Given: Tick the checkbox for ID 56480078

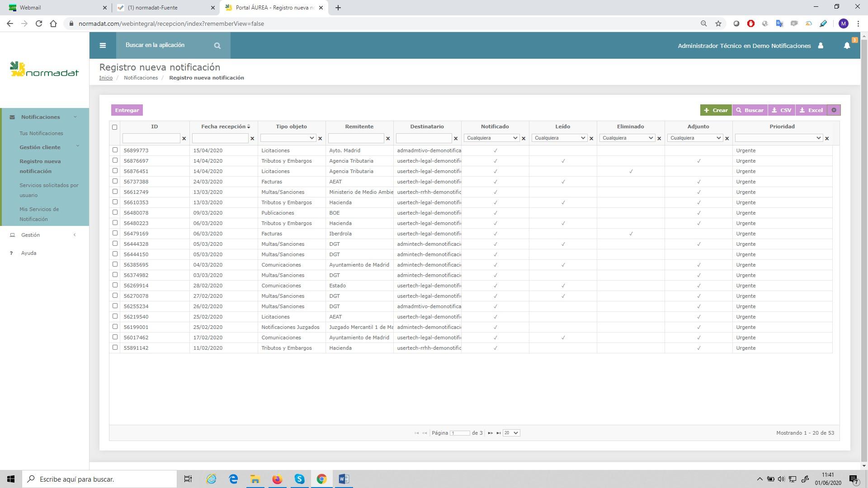Looking at the screenshot, I should 115,212.
